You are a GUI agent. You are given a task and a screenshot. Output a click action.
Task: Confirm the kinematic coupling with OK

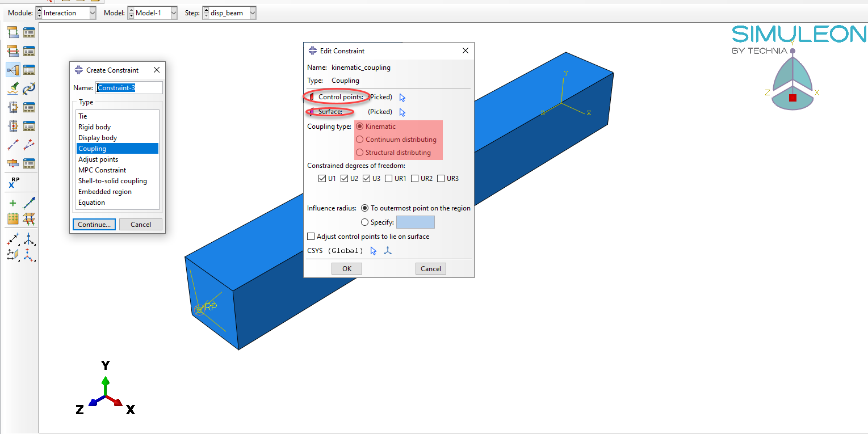(x=346, y=268)
